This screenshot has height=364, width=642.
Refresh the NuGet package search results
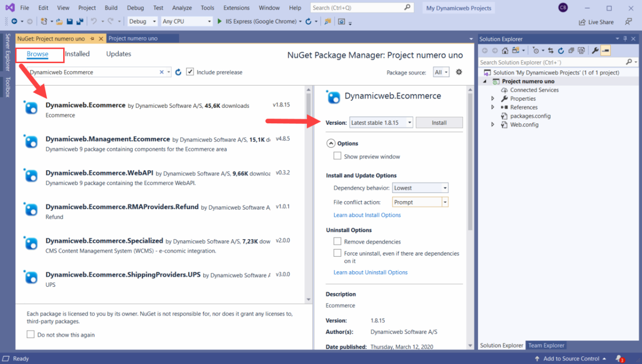pos(178,72)
